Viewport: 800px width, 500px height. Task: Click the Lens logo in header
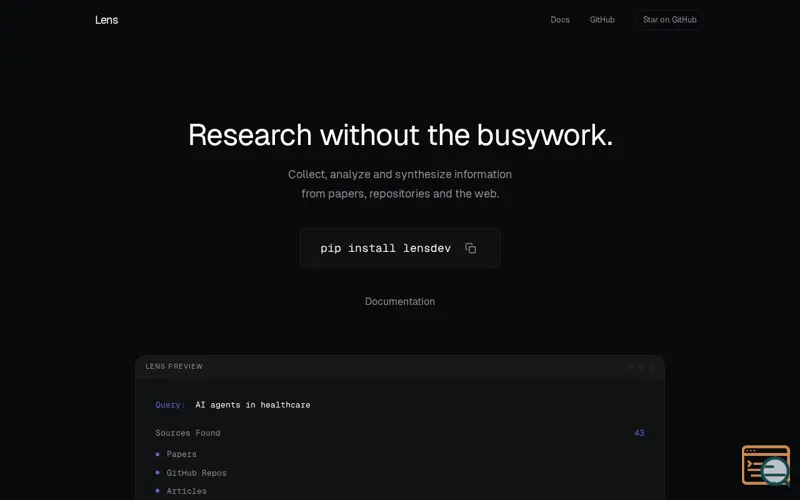[x=106, y=20]
